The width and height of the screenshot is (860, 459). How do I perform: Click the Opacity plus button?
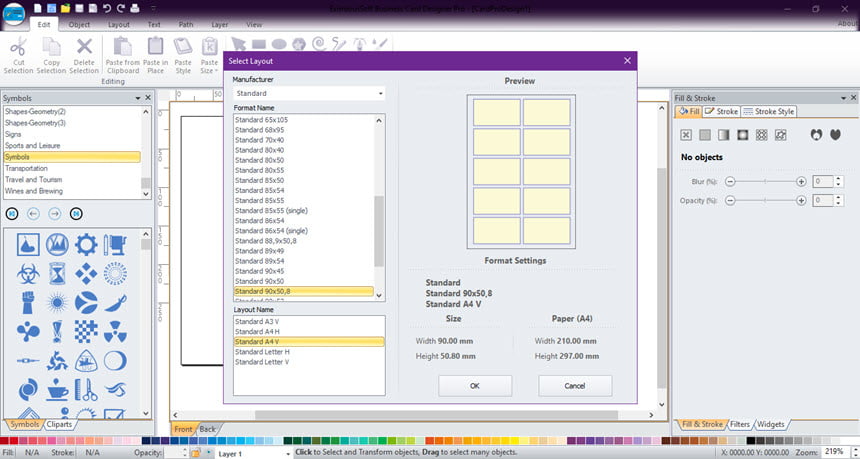point(801,200)
